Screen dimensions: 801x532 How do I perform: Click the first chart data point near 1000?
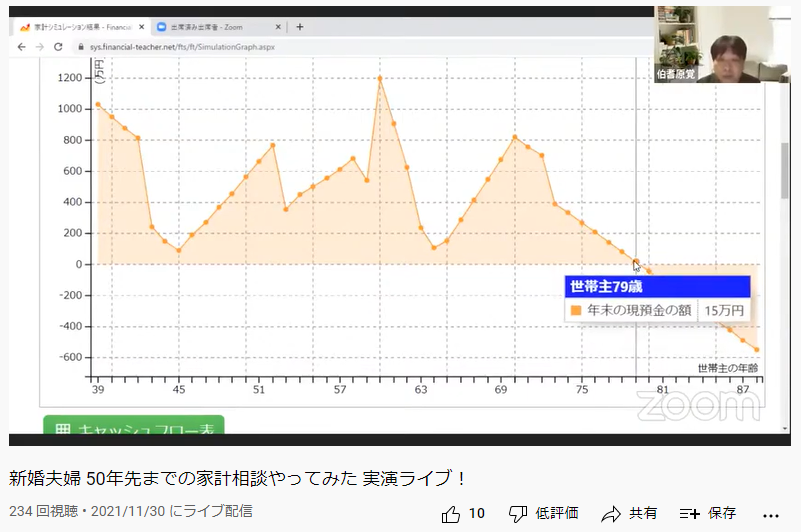click(x=98, y=104)
